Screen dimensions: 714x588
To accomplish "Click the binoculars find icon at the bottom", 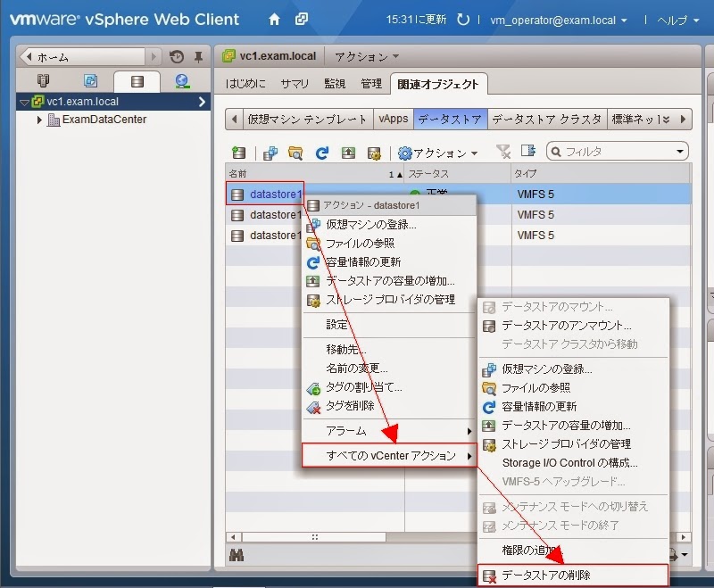I will coord(237,555).
